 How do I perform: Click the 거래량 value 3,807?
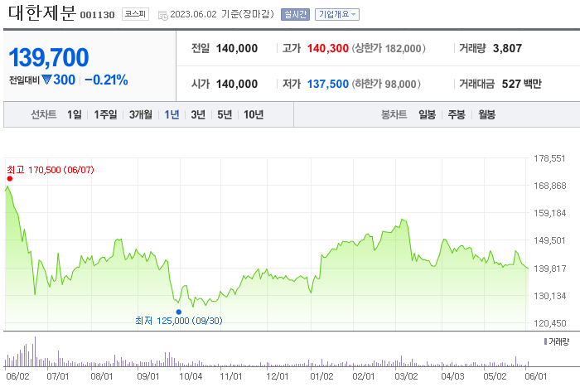click(x=507, y=48)
